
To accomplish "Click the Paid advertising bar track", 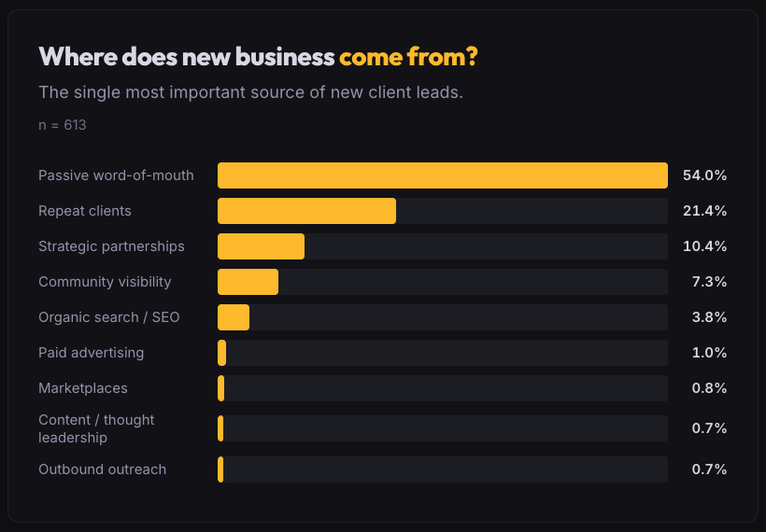I will [x=442, y=353].
